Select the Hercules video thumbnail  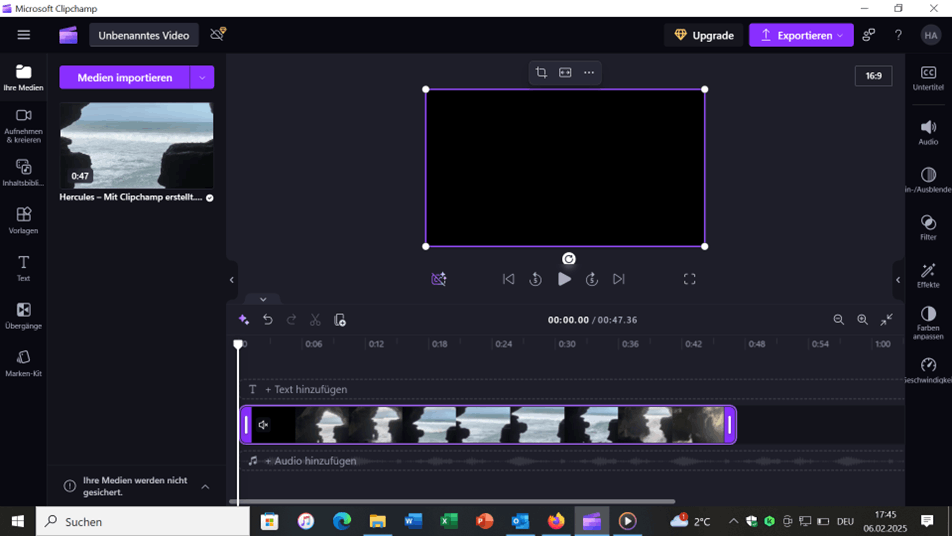coord(136,146)
